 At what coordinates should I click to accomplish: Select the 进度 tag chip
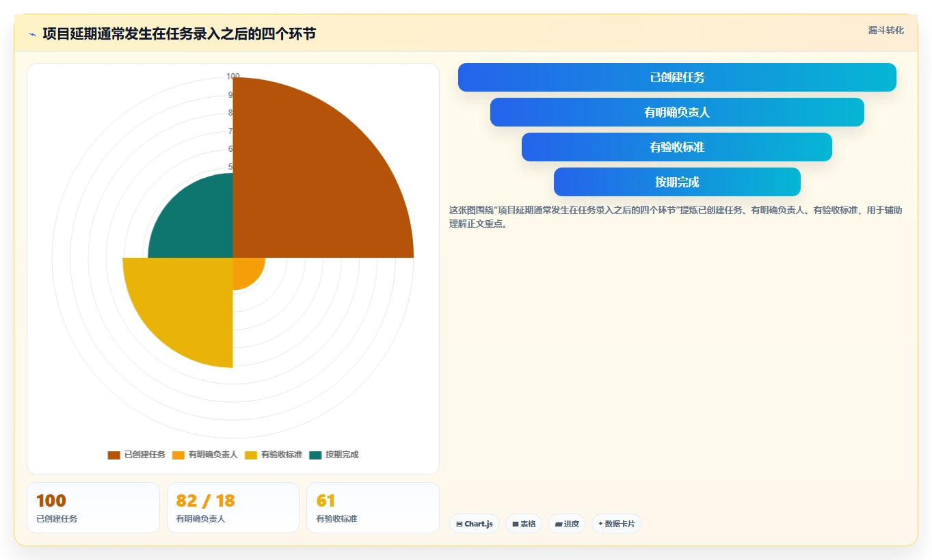pos(567,524)
